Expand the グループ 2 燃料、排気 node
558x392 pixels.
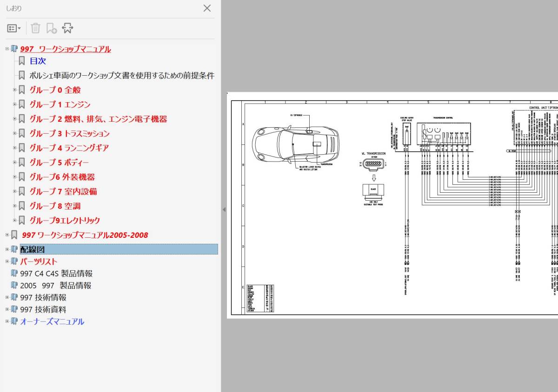[x=14, y=119]
